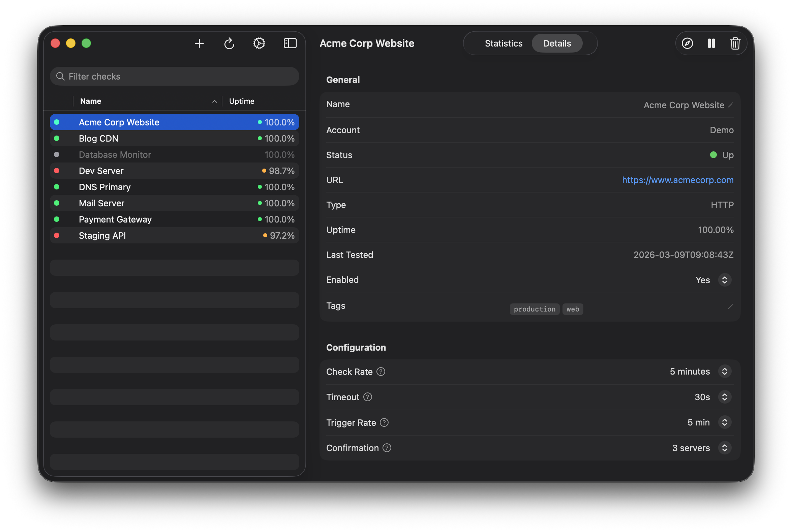Refresh the checks list
Viewport: 792px width, 532px height.
[229, 43]
